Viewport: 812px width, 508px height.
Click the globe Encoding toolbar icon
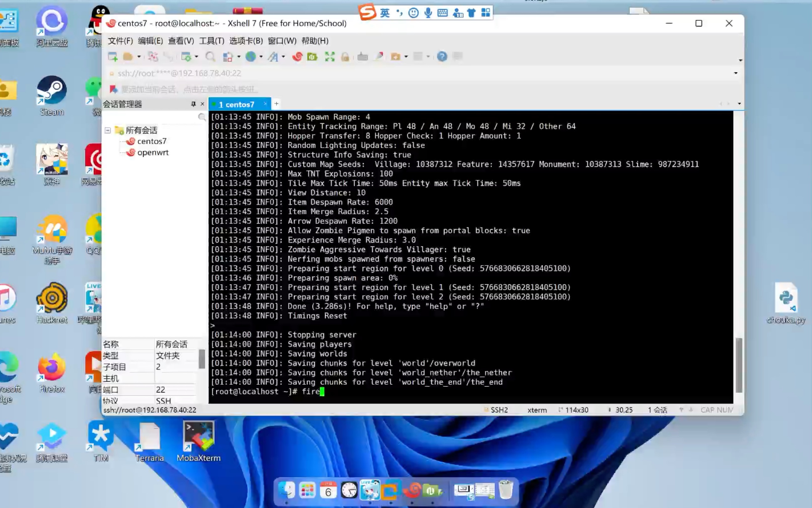pyautogui.click(x=251, y=57)
